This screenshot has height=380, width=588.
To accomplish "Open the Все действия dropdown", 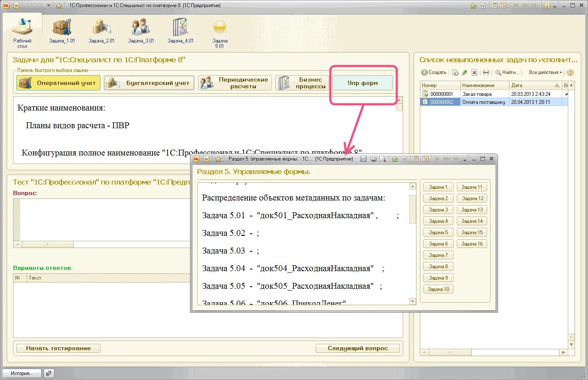I will (545, 72).
